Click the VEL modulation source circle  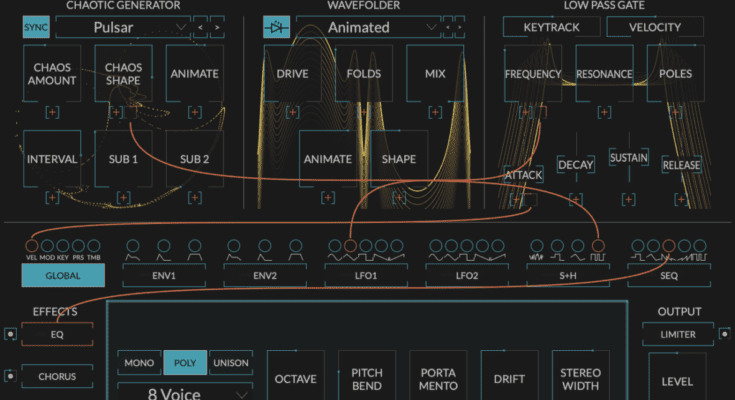point(30,245)
